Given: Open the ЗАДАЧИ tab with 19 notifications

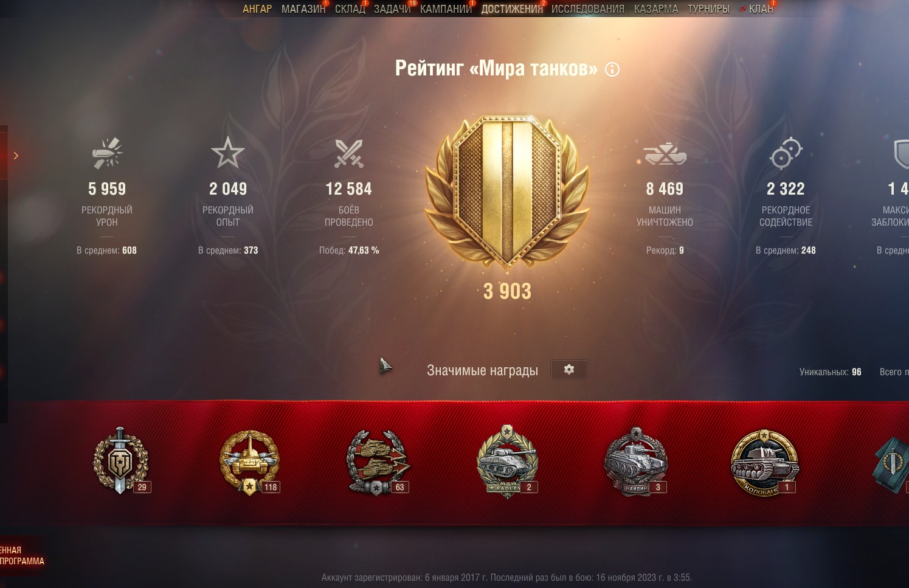Looking at the screenshot, I should (392, 9).
